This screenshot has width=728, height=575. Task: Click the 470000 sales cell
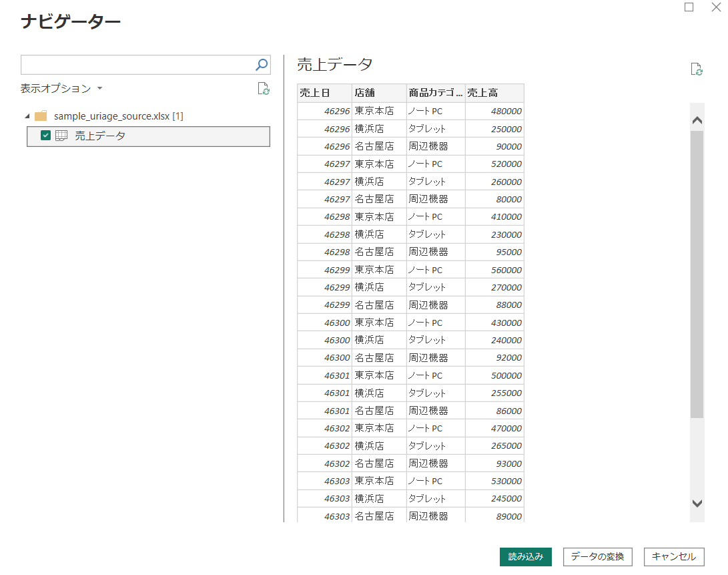[x=494, y=428]
